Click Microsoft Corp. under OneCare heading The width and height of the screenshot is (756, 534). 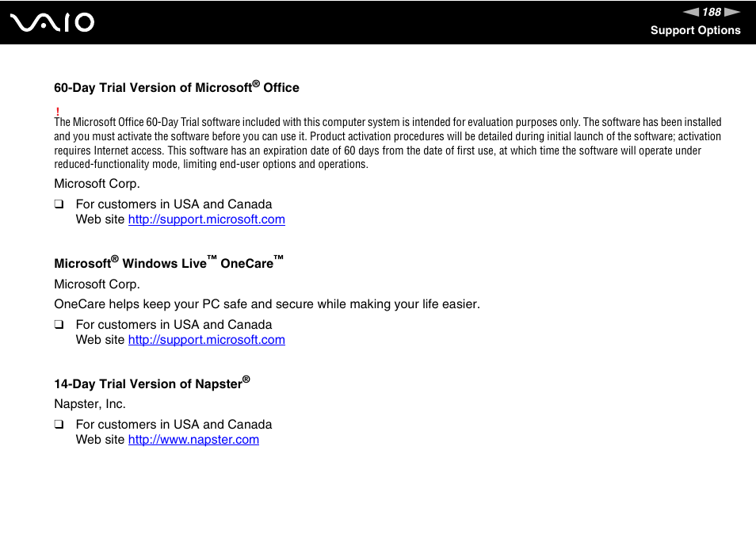click(x=97, y=284)
